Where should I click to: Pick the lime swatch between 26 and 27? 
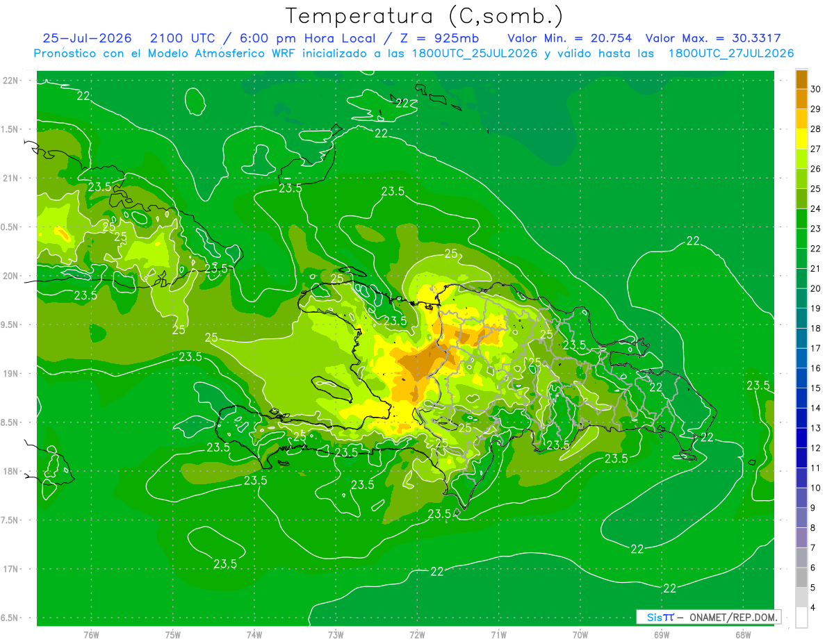(801, 159)
